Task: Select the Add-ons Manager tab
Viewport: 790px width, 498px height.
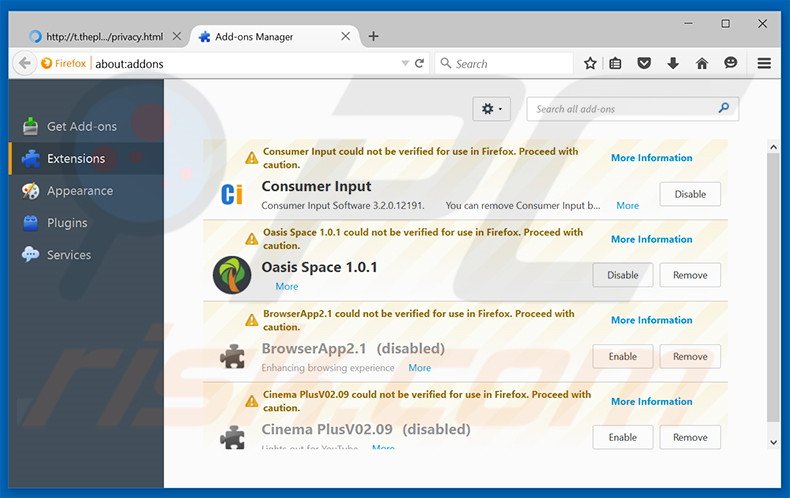Action: click(275, 37)
